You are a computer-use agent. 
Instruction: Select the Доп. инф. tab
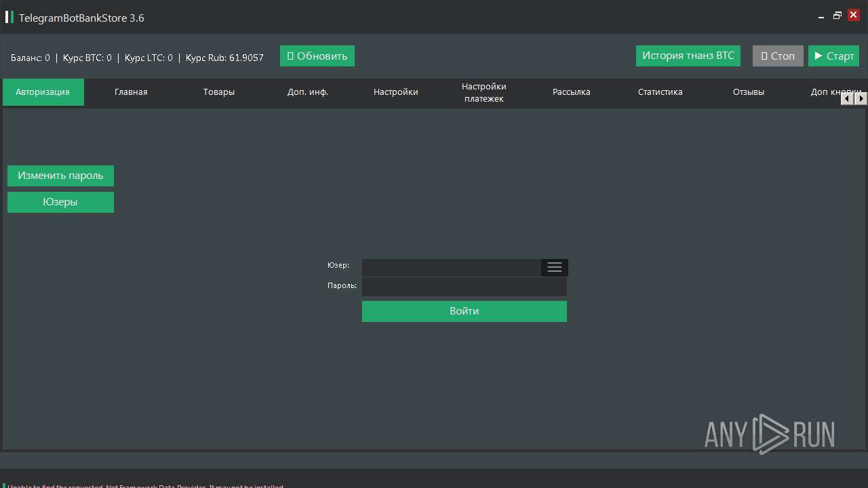307,92
